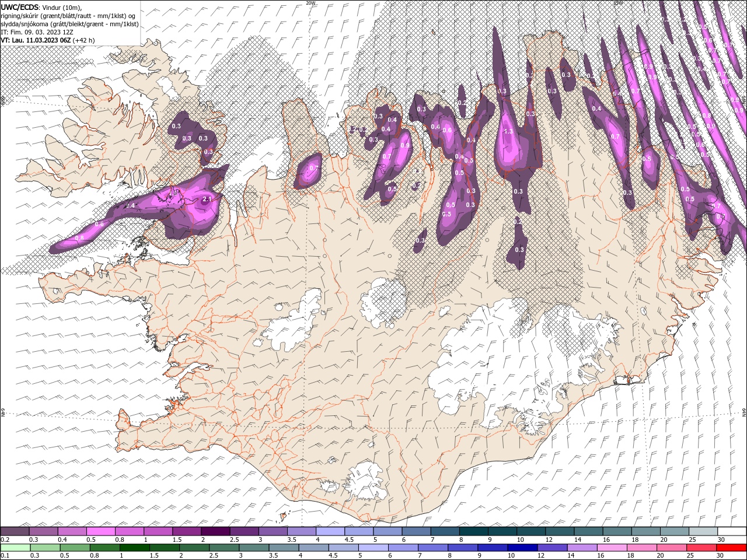This screenshot has height=560, width=747.
Task: Click the 'rigning/skúrir' legend description line
Action: point(68,16)
